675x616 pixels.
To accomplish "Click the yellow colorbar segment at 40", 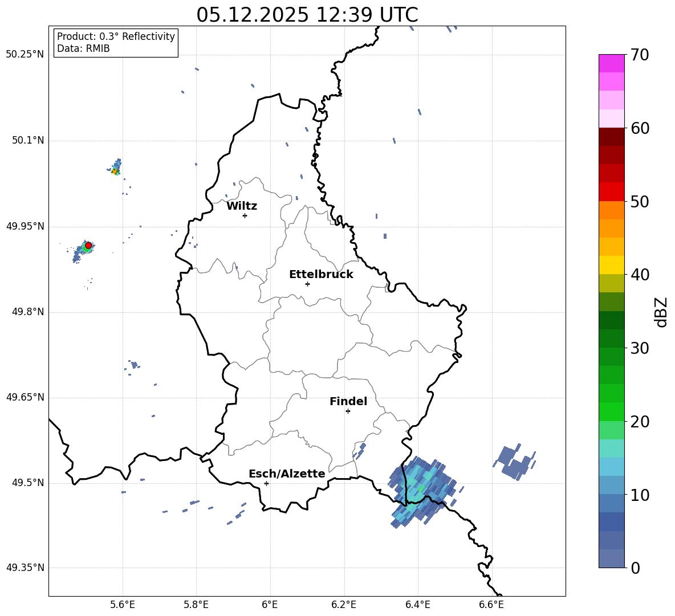I will [x=611, y=265].
